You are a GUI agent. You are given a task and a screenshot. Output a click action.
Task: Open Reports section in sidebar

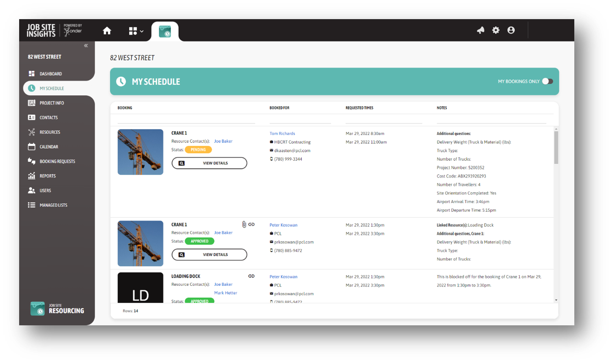pyautogui.click(x=47, y=176)
